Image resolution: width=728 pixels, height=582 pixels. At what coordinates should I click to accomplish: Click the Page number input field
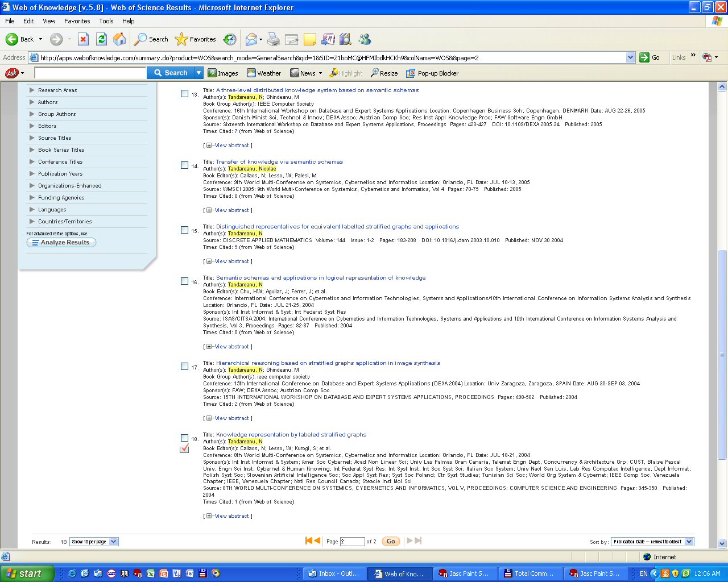click(x=352, y=542)
